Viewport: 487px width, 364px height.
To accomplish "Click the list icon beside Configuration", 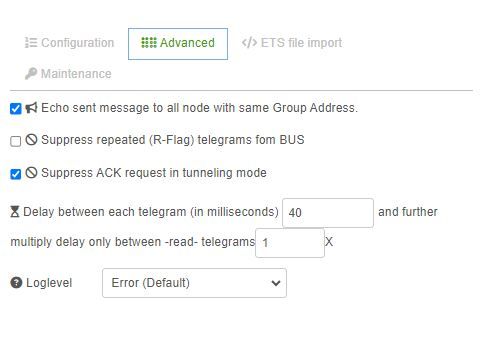I will click(31, 43).
